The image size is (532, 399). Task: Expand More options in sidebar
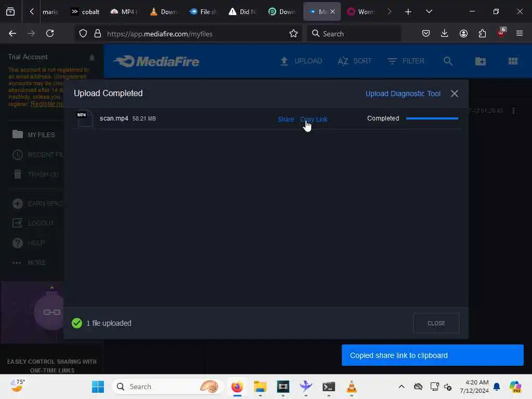point(29,262)
